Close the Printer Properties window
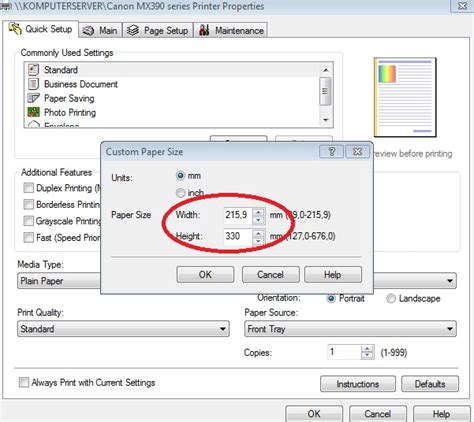This screenshot has height=422, width=474. pos(463,6)
